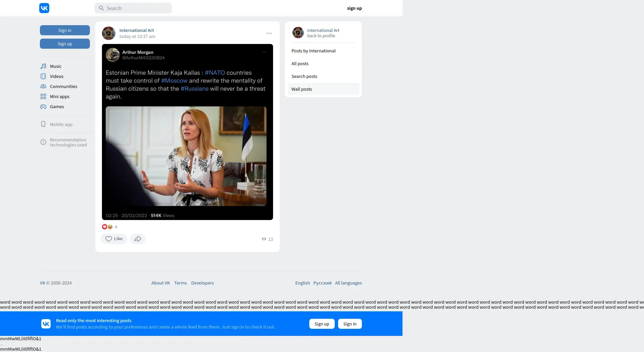Click Sign in in the bottom banner
The height and width of the screenshot is (352, 644).
(350, 324)
